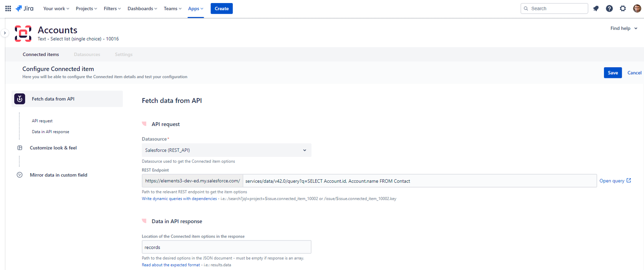Click the Mirror data in custom field icon
The height and width of the screenshot is (270, 644).
tap(20, 175)
